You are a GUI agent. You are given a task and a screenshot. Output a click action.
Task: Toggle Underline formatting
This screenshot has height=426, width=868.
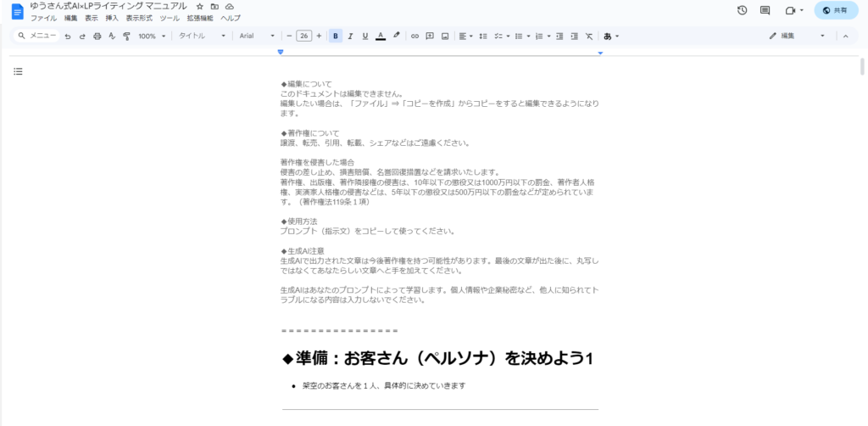(364, 36)
